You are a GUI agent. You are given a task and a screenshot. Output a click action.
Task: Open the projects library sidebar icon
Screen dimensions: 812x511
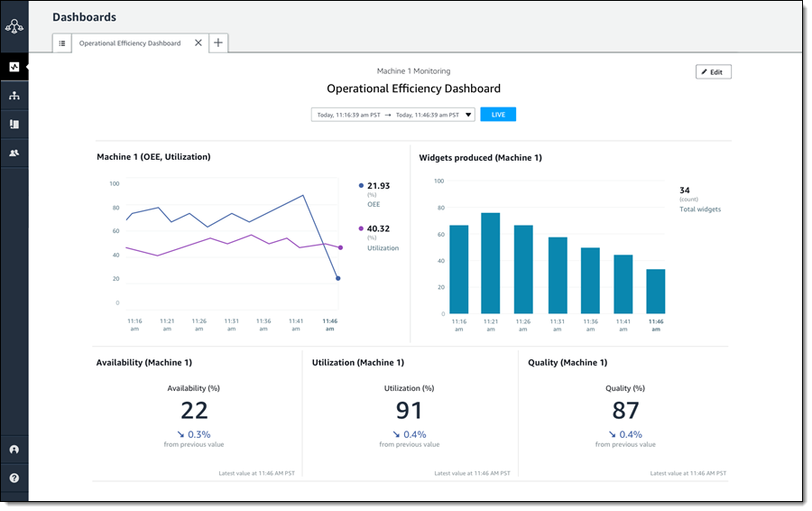coord(14,125)
